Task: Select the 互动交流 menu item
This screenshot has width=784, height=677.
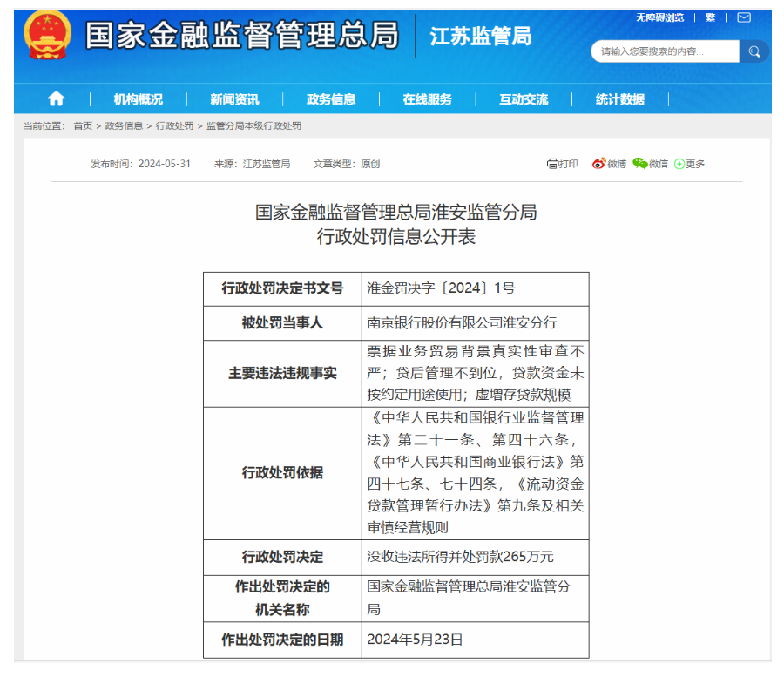Action: coord(524,99)
